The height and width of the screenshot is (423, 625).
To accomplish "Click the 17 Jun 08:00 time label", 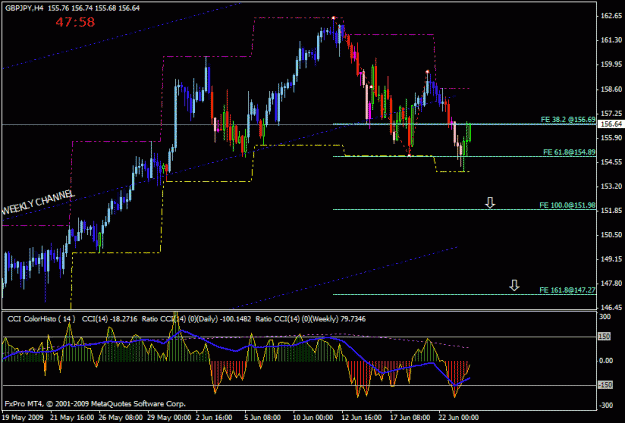I will click(x=412, y=417).
